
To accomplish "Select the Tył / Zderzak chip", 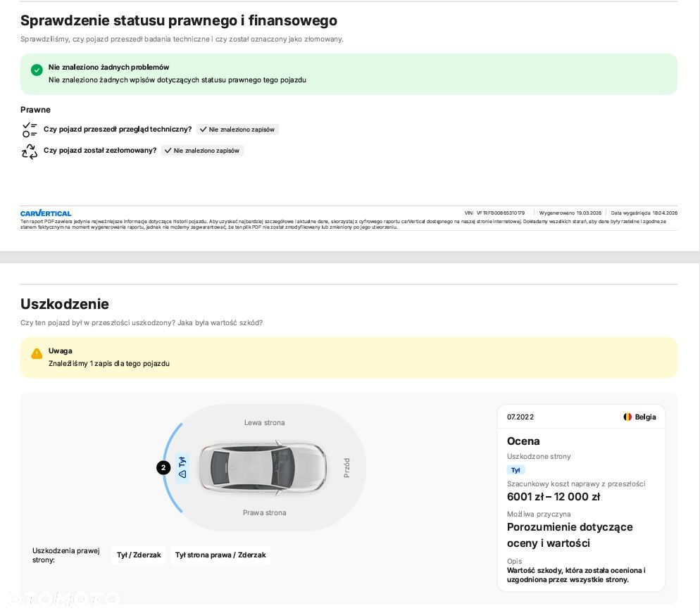I will tap(139, 555).
